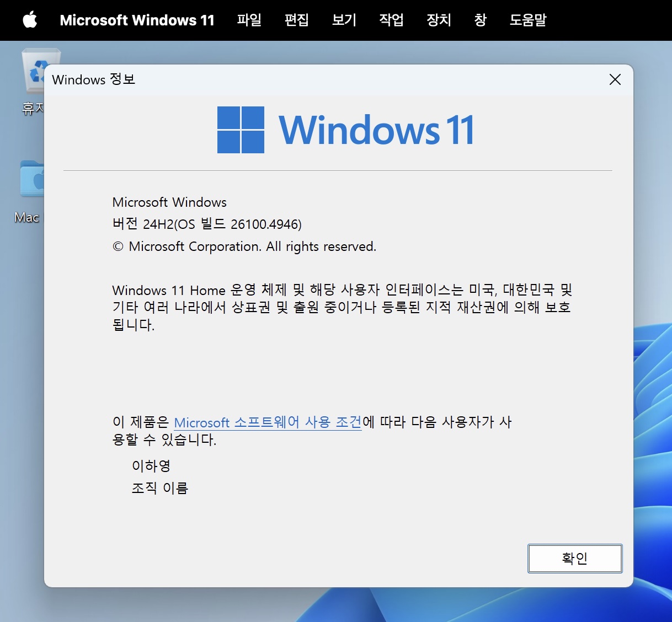This screenshot has width=672, height=622.
Task: Open the 작업 menu
Action: pos(392,20)
